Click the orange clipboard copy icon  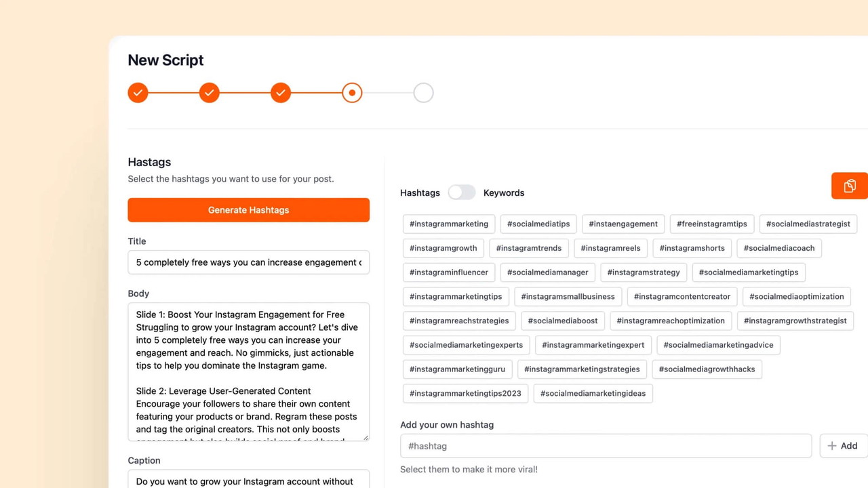[x=849, y=186]
